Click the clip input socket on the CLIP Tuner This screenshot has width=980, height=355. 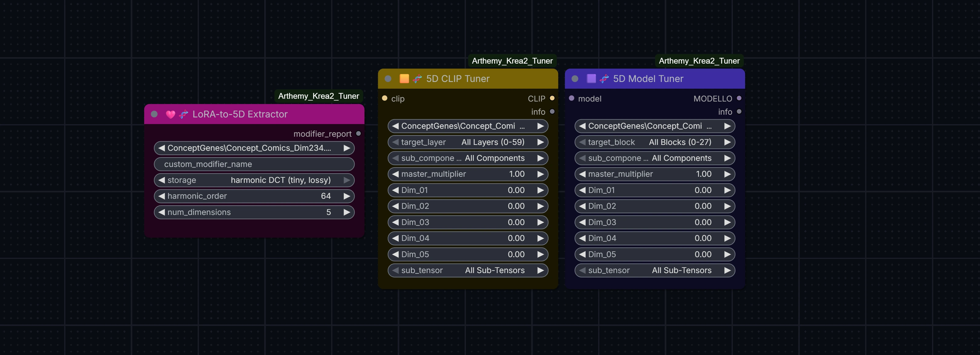pos(384,98)
